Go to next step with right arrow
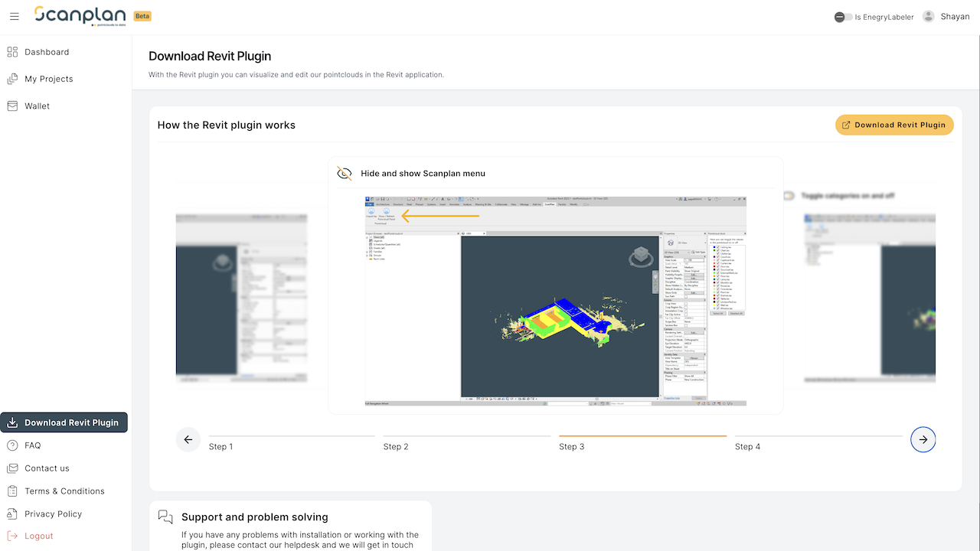 [x=923, y=439]
